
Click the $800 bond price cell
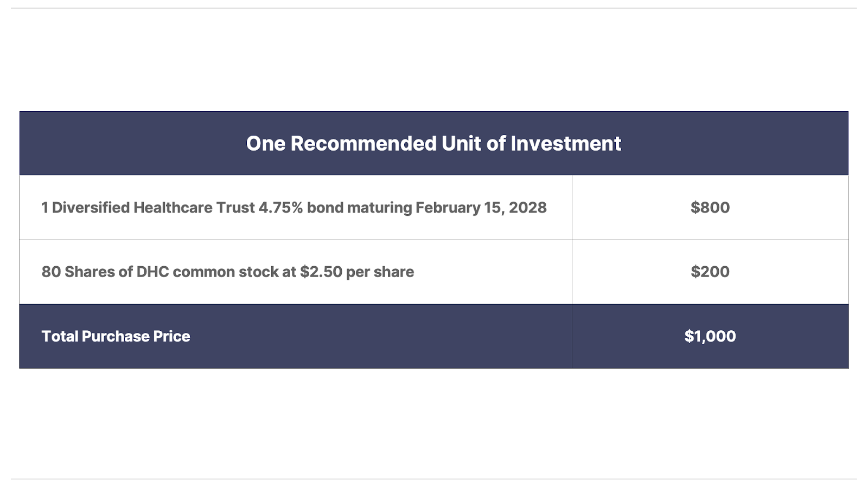(710, 208)
